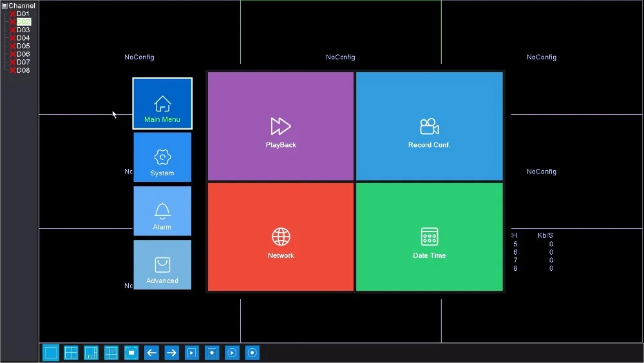Open the Advanced tile
644x363 pixels.
pos(162,265)
